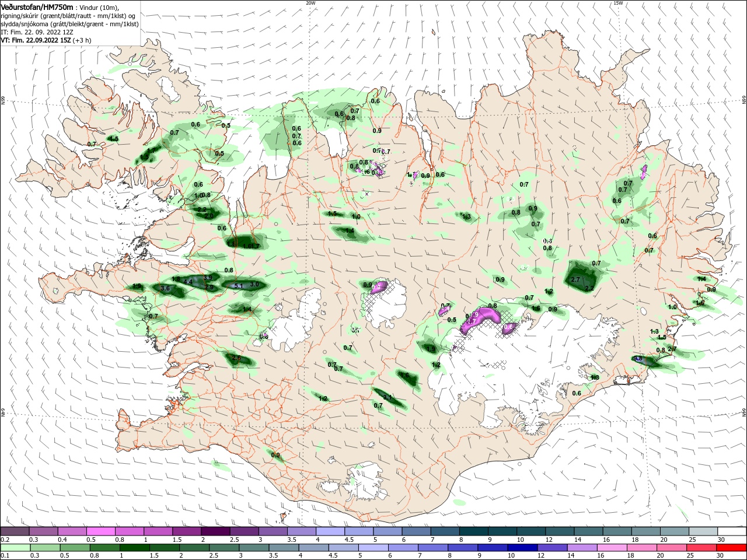Click the 'slydda/snjókoma' legend description line
This screenshot has width=747, height=560.
click(x=68, y=24)
